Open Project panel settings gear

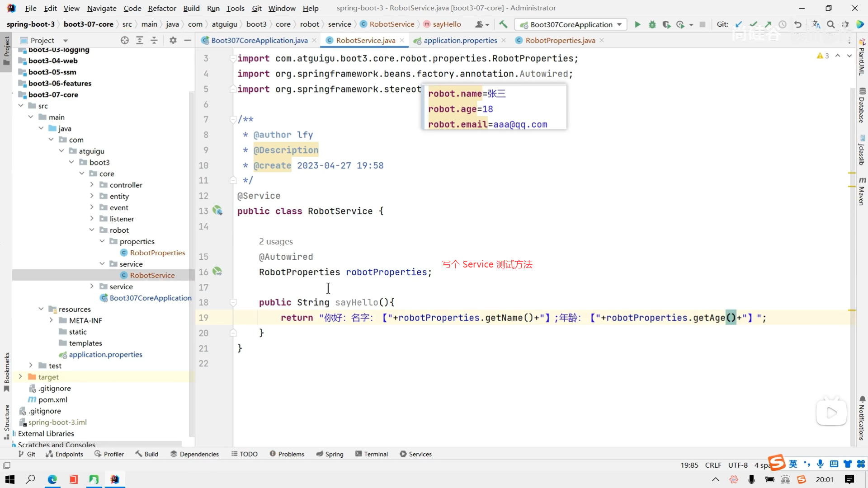[173, 40]
